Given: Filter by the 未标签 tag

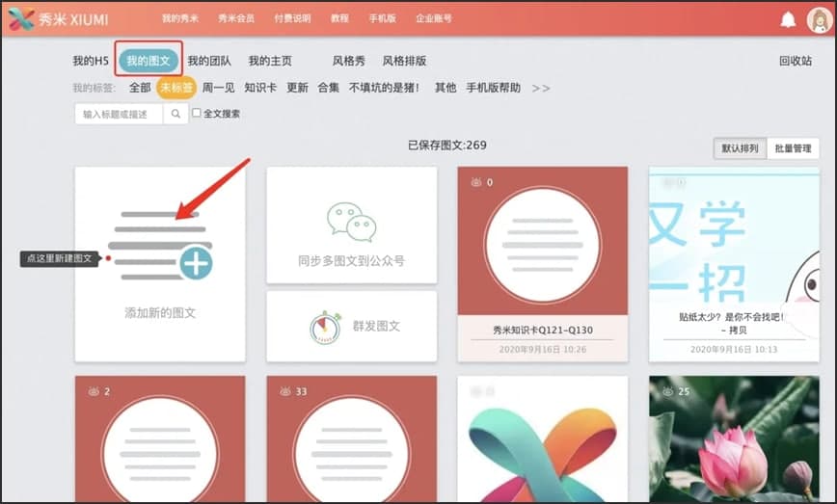Looking at the screenshot, I should (176, 88).
